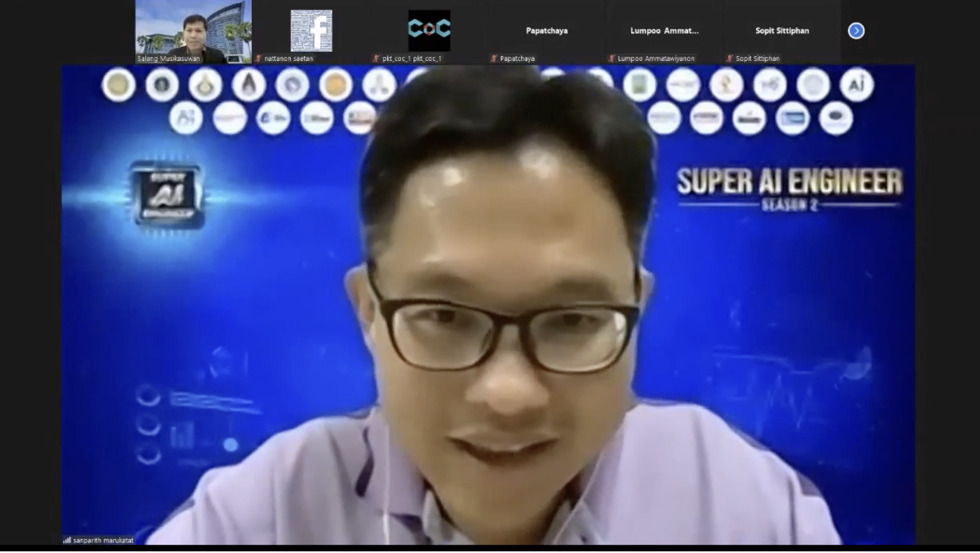Click the main speaker video of sanparith marukatat
This screenshot has width=980, height=553.
[488, 305]
